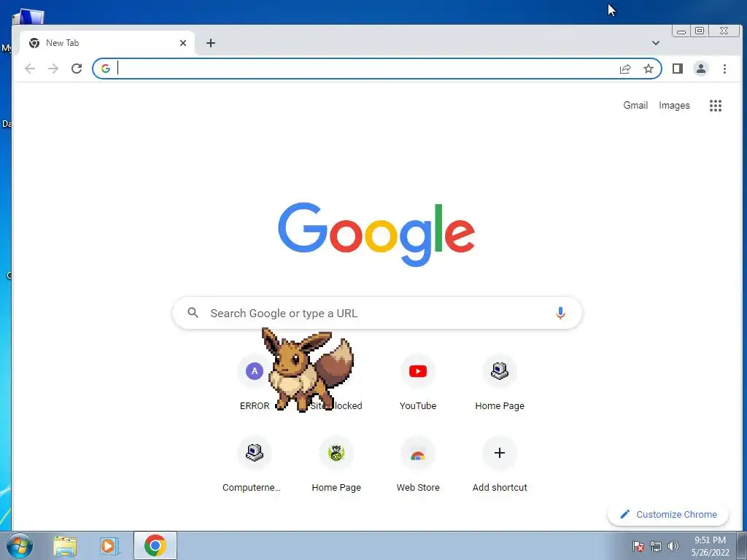Image resolution: width=747 pixels, height=560 pixels.
Task: Reload the page with the refresh icon
Action: (x=77, y=69)
